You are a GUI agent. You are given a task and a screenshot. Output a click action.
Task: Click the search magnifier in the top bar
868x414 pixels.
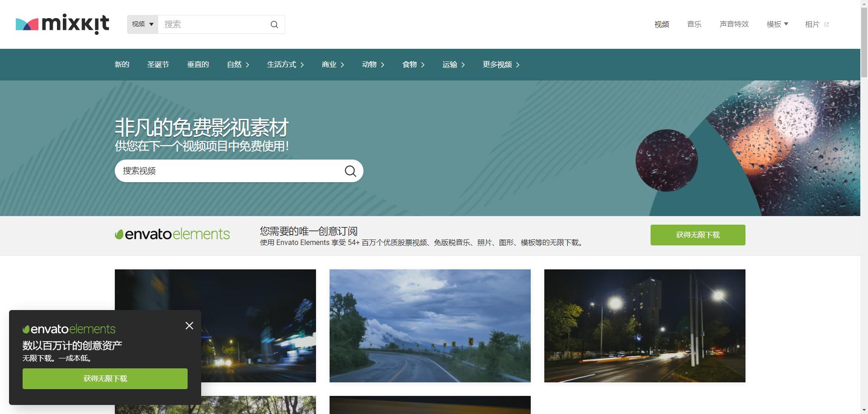click(x=274, y=24)
